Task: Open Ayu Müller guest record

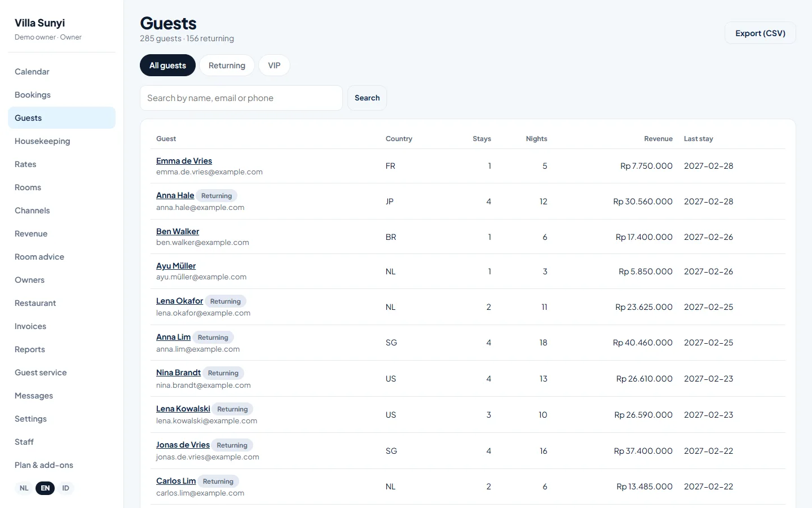Action: (x=176, y=266)
